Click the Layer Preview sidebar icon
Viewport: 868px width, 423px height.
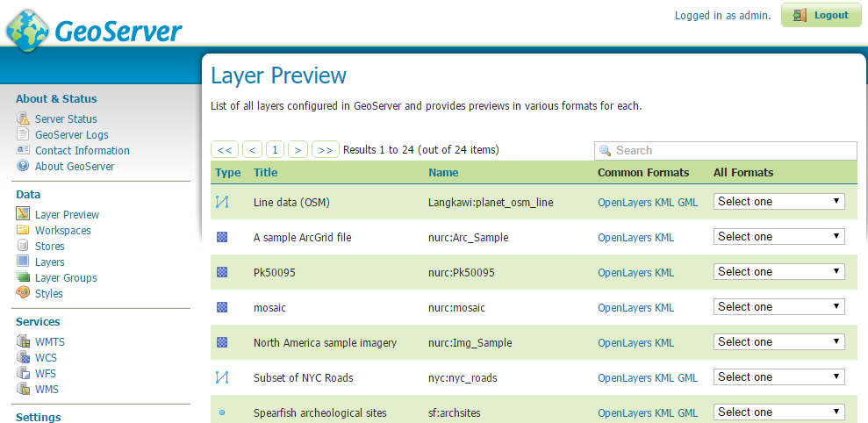(x=23, y=214)
